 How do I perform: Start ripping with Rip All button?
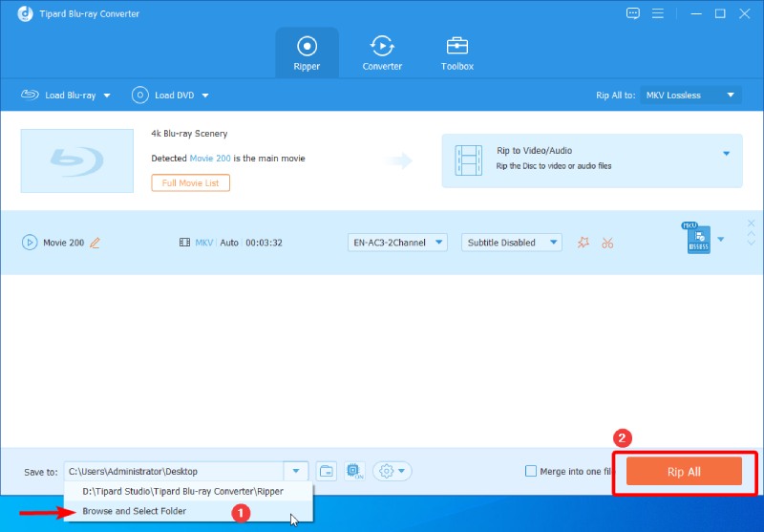click(684, 471)
